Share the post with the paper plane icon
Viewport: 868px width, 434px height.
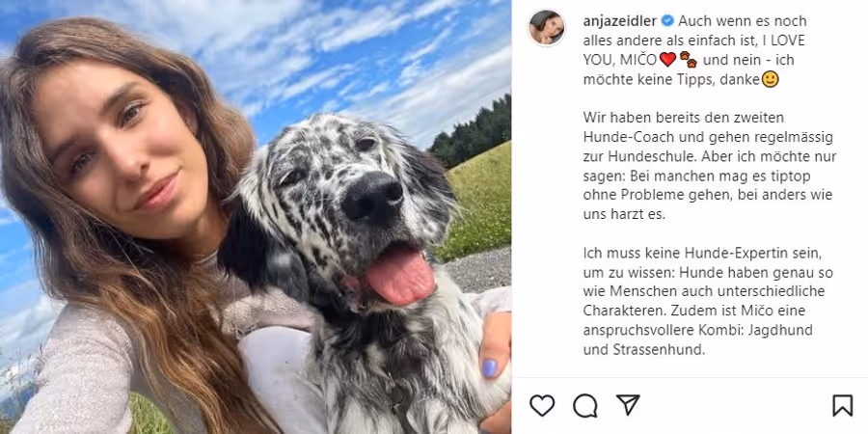[628, 405]
